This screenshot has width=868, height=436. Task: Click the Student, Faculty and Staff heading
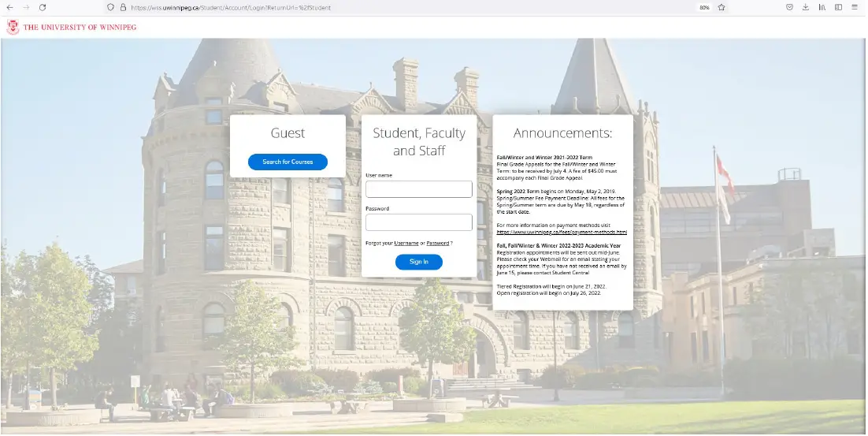click(418, 142)
